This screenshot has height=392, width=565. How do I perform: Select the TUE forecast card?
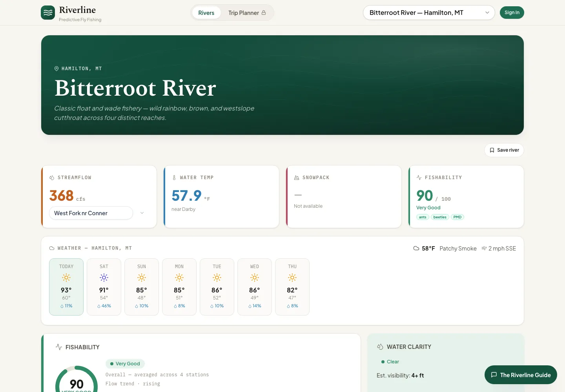coord(217,287)
